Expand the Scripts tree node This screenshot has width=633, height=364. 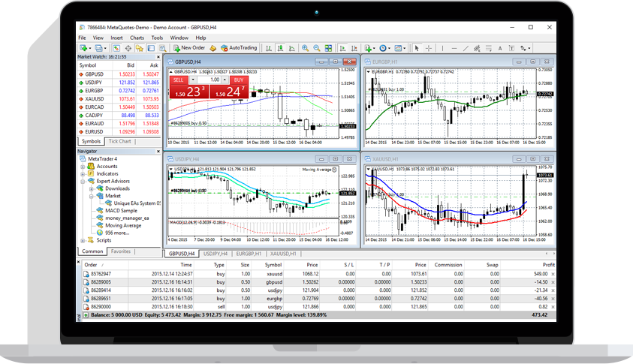click(83, 241)
